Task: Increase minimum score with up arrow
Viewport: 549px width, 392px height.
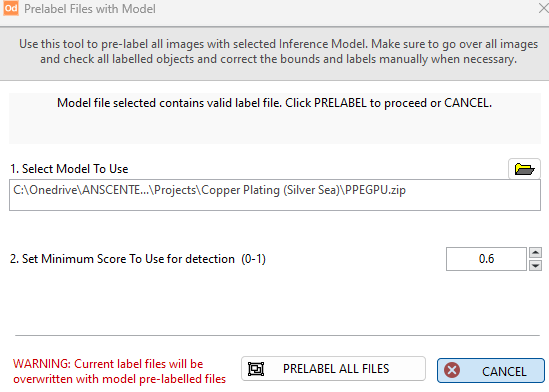Action: click(535, 252)
